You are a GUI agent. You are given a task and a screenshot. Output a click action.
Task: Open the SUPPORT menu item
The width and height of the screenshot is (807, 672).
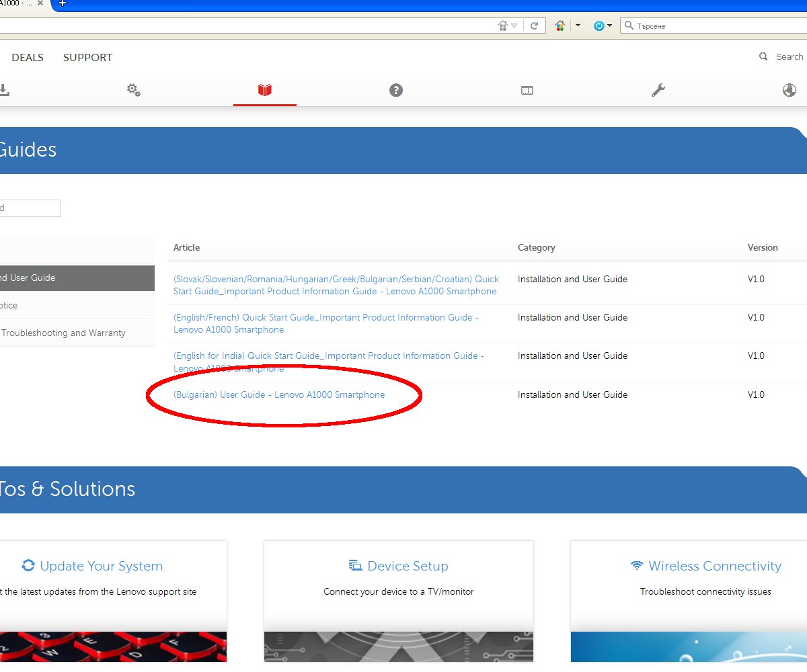87,58
